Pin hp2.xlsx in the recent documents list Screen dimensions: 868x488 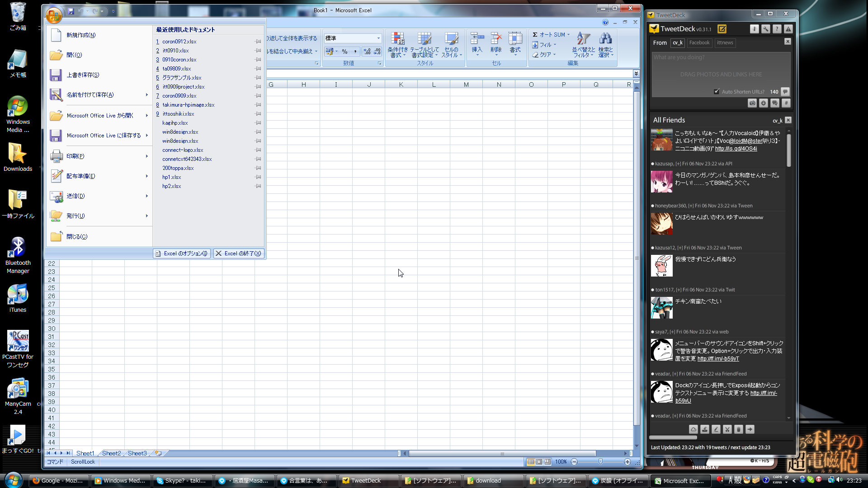point(258,186)
